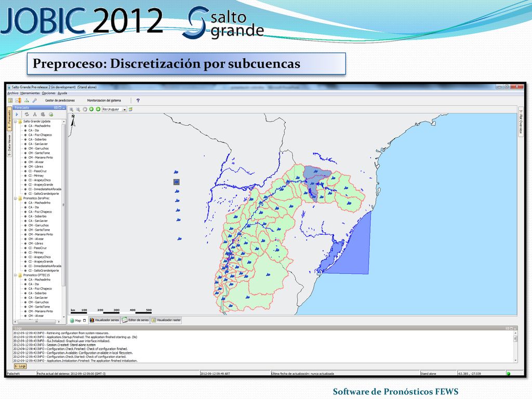Switch to the Editor de series tab
The image size is (532, 399).
[x=136, y=320]
